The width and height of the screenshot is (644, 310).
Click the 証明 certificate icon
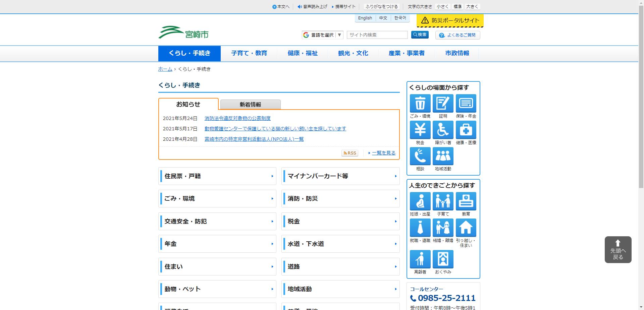(443, 103)
